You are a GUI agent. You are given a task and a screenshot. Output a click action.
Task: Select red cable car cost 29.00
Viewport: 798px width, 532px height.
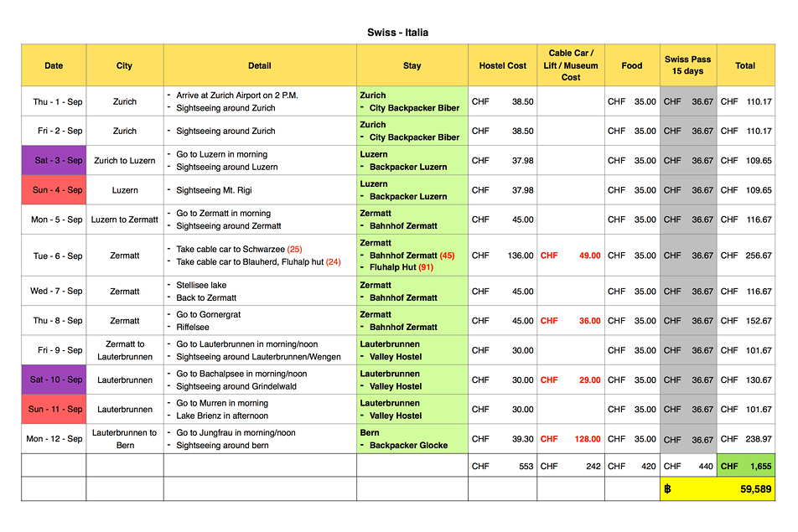click(x=571, y=380)
